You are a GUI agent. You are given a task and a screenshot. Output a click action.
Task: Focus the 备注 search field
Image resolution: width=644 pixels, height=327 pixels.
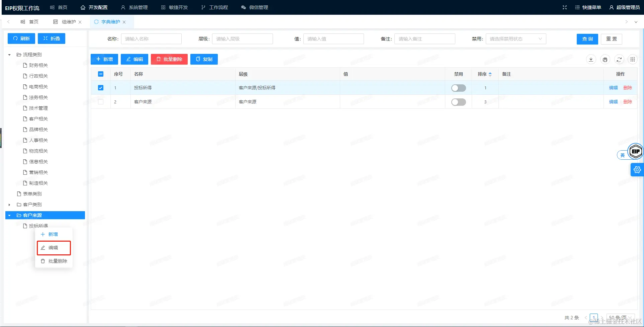[x=425, y=39]
